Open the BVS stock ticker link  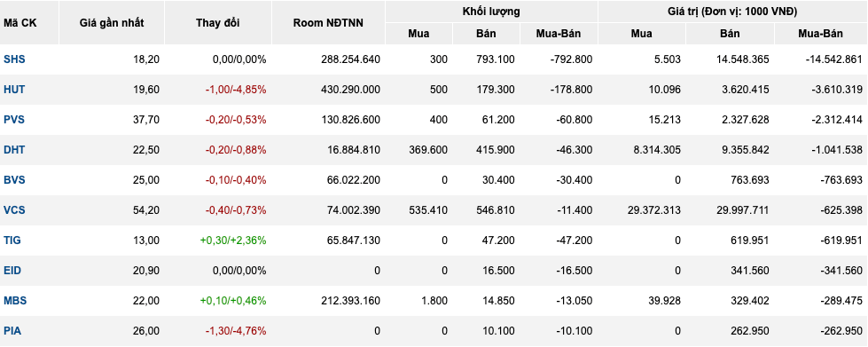(14, 179)
